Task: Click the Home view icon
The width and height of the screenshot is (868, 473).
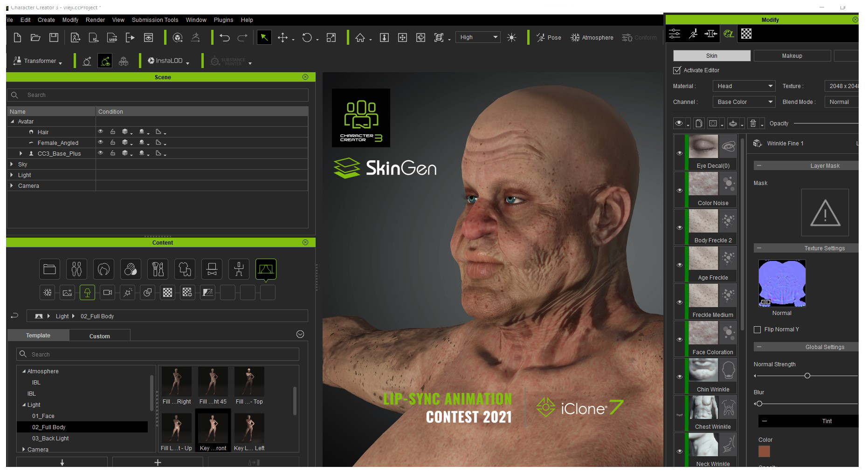Action: coord(360,38)
